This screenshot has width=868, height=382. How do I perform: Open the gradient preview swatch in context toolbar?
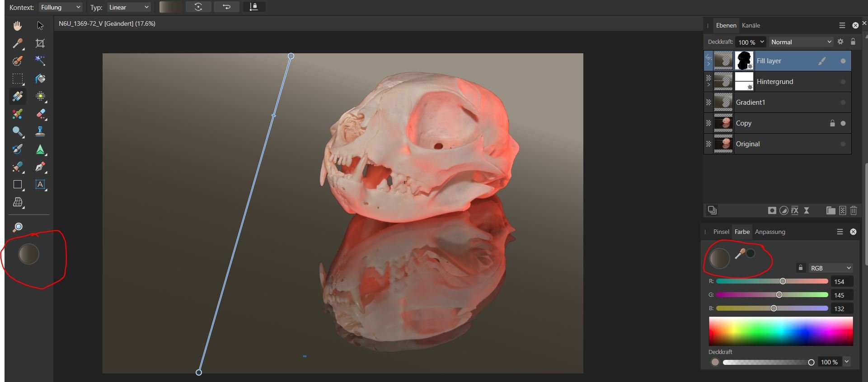171,7
